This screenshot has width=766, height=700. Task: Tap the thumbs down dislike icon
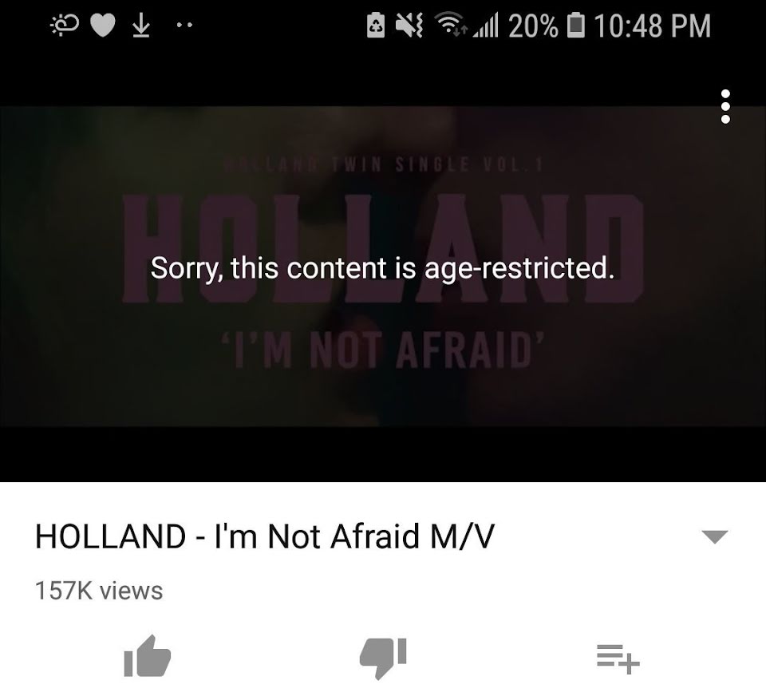point(383,658)
